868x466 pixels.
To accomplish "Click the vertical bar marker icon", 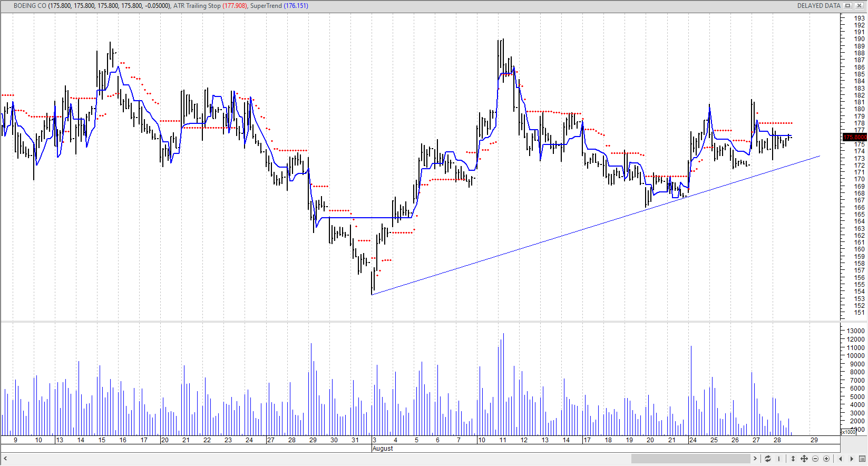I will point(779,459).
